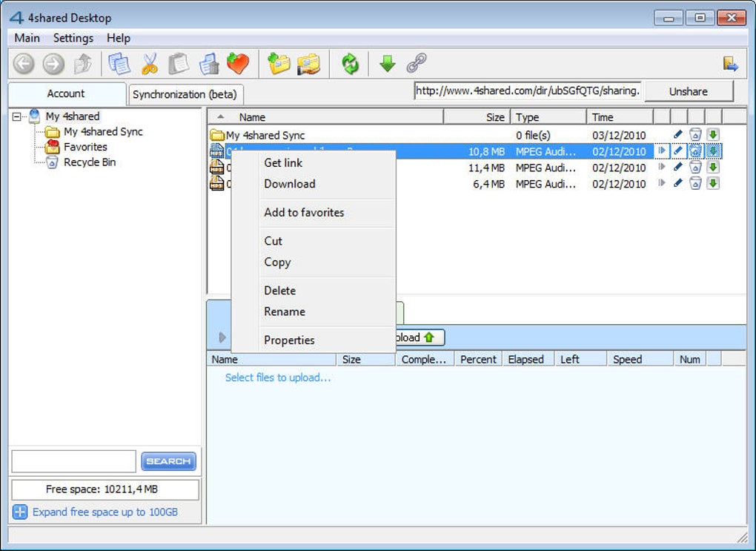This screenshot has height=551, width=756.
Task: Click recycle bin icon on 11,4 MB row
Action: (695, 167)
